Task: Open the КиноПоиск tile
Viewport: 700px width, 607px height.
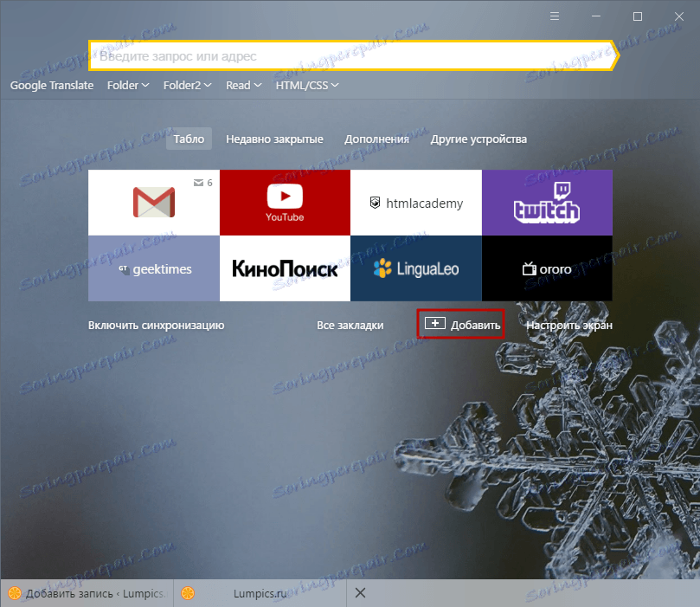Action: 285,268
